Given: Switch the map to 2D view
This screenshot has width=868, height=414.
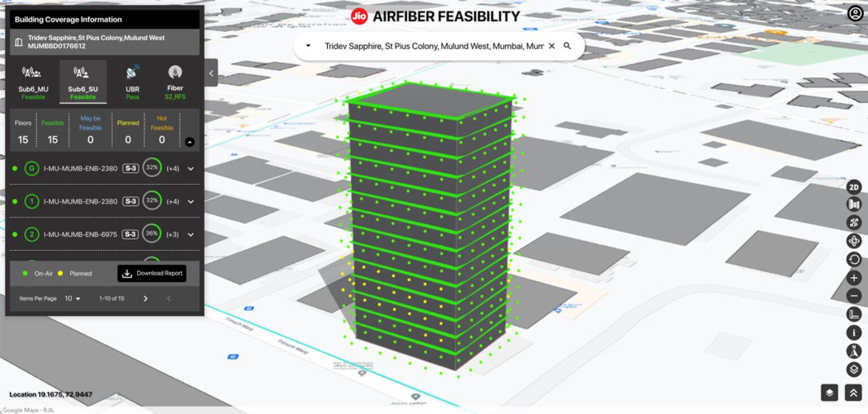Looking at the screenshot, I should (x=855, y=186).
